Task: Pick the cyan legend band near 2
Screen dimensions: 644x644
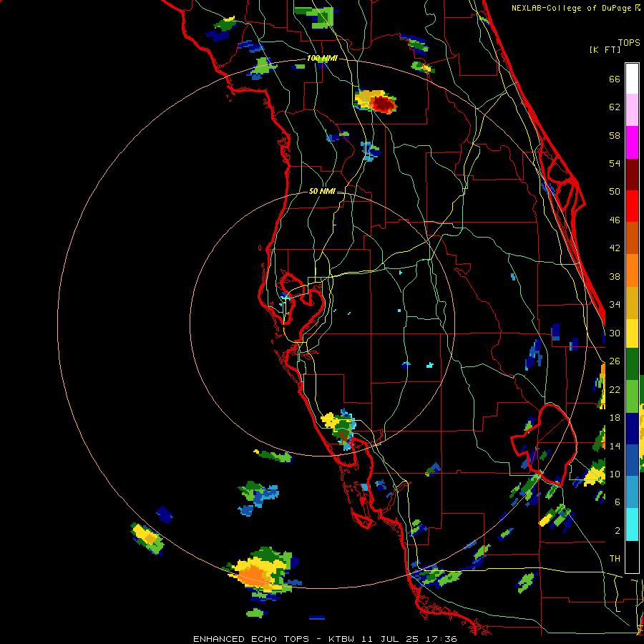Action: click(632, 525)
